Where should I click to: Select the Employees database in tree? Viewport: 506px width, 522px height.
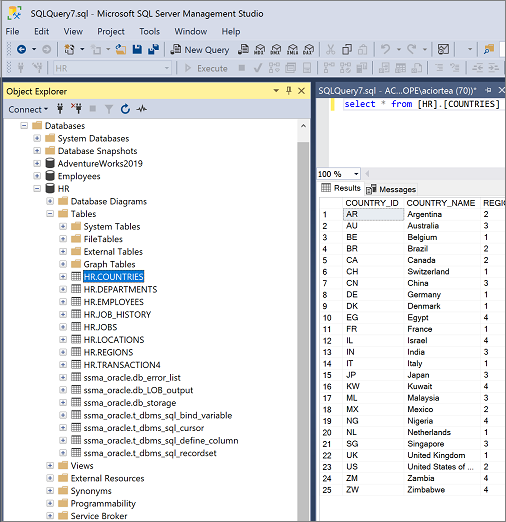tap(79, 176)
